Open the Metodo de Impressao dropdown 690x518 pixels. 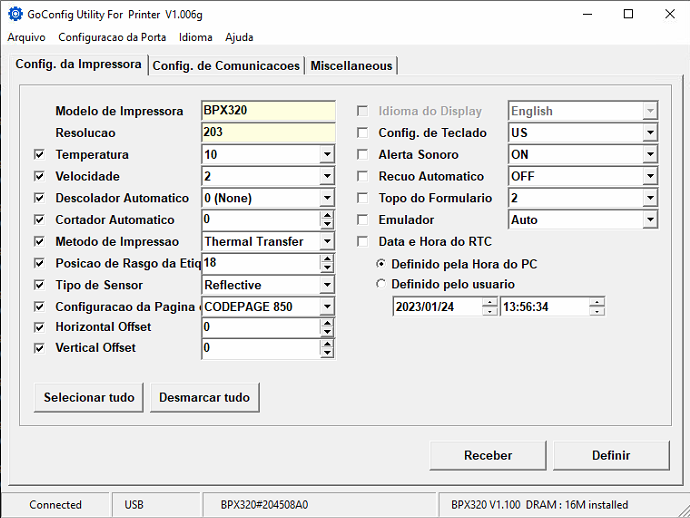click(327, 242)
